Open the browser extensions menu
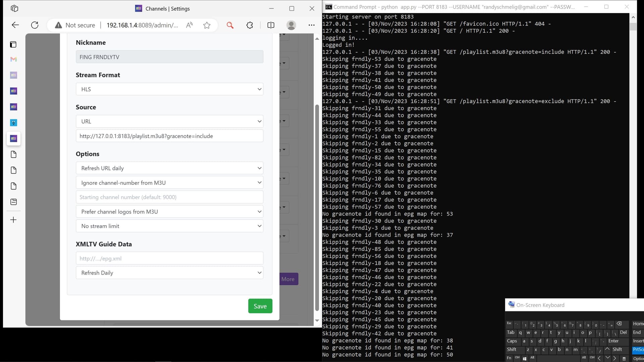 [250, 25]
